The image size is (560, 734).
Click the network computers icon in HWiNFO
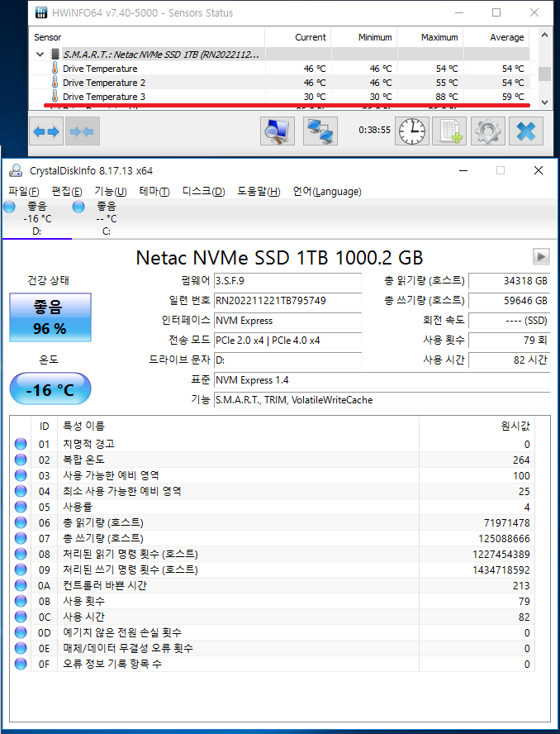[x=320, y=131]
